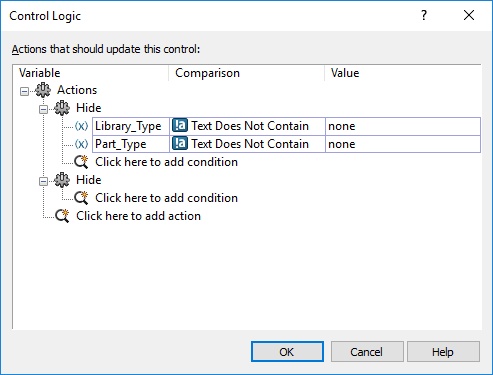
Task: Collapse the Actions root node
Action: point(24,91)
